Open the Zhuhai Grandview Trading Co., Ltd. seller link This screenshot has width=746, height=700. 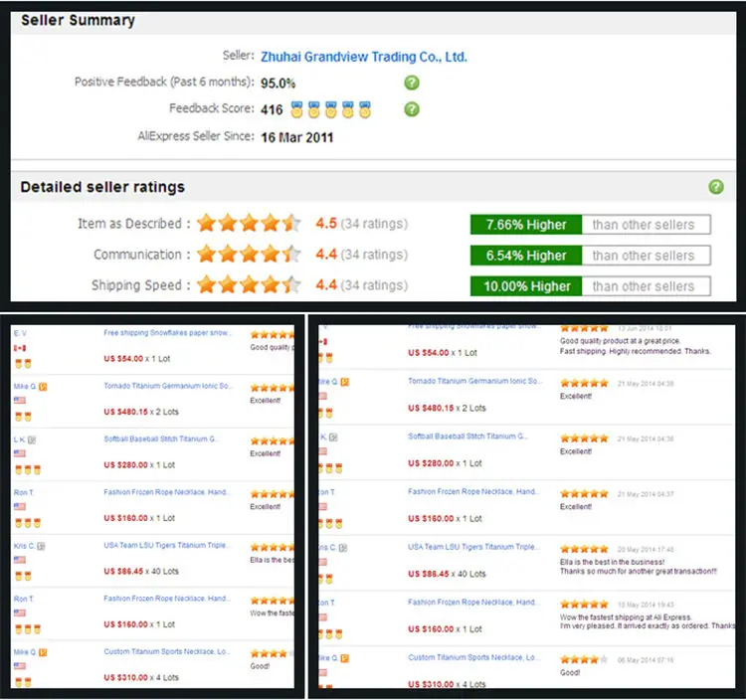363,57
